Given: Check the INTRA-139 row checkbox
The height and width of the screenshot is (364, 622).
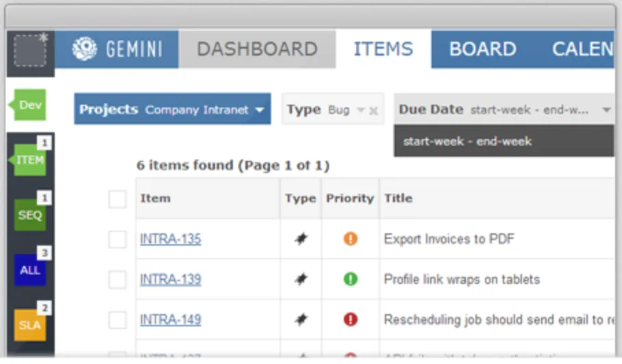Looking at the screenshot, I should tap(118, 279).
